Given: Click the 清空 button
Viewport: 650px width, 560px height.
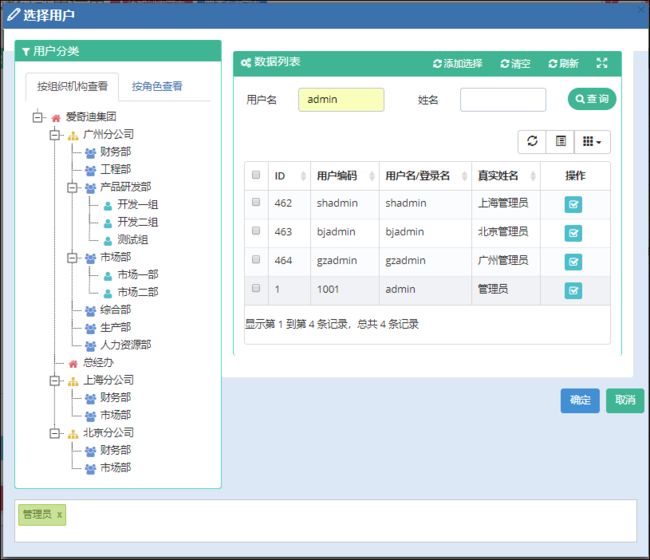Looking at the screenshot, I should pos(515,63).
